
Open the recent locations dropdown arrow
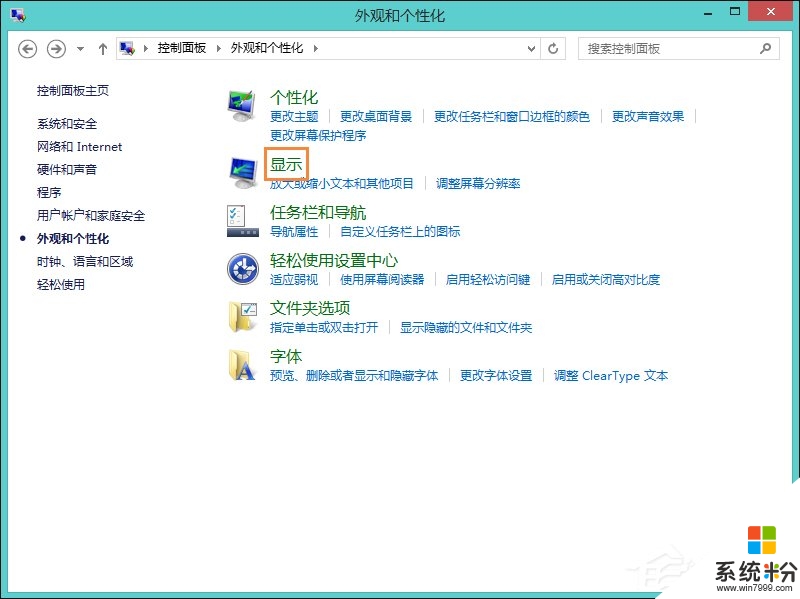[78, 47]
